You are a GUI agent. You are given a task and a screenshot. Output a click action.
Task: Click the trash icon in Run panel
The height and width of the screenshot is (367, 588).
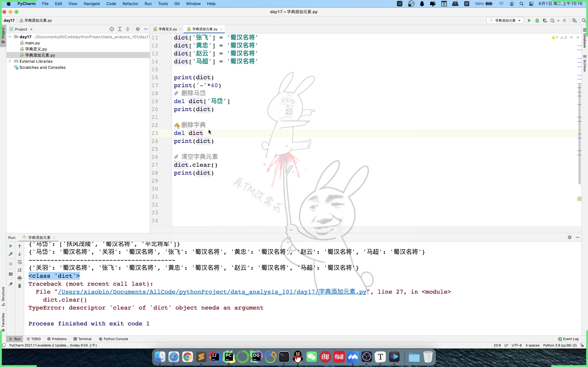(20, 286)
